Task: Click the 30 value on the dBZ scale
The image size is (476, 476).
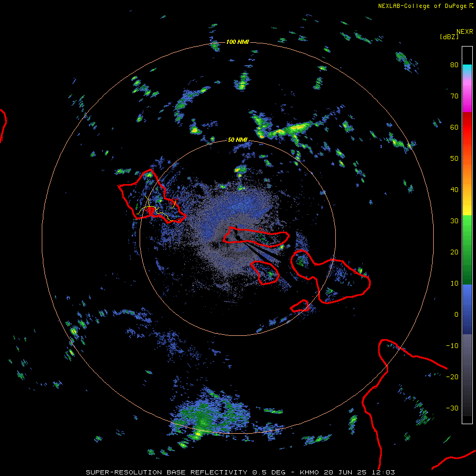Action: click(x=454, y=221)
